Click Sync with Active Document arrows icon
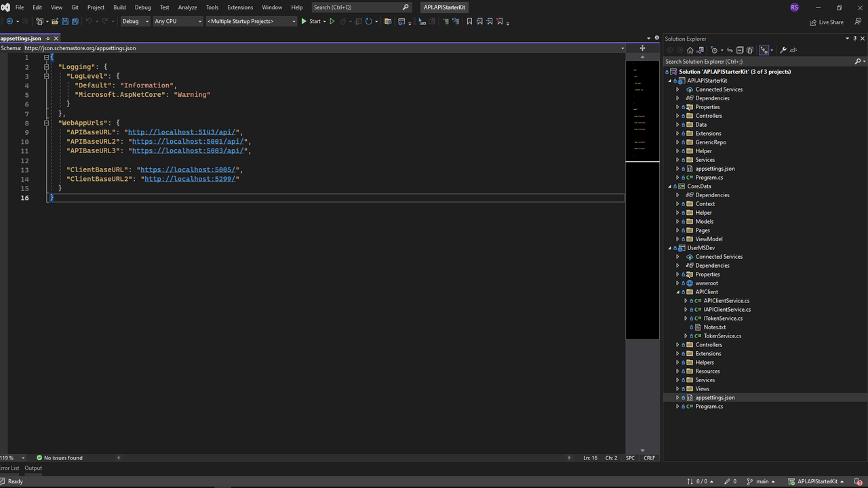This screenshot has width=868, height=488. click(730, 50)
